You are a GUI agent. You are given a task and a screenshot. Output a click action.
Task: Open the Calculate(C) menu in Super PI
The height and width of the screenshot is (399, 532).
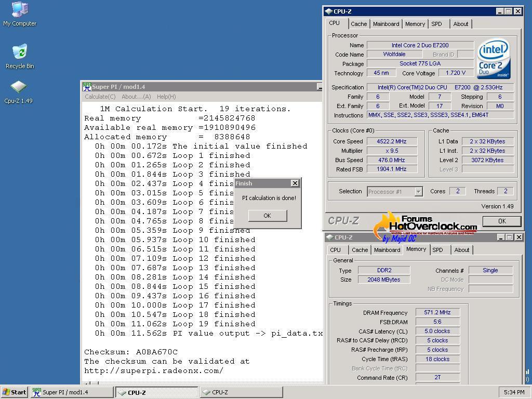tap(100, 97)
